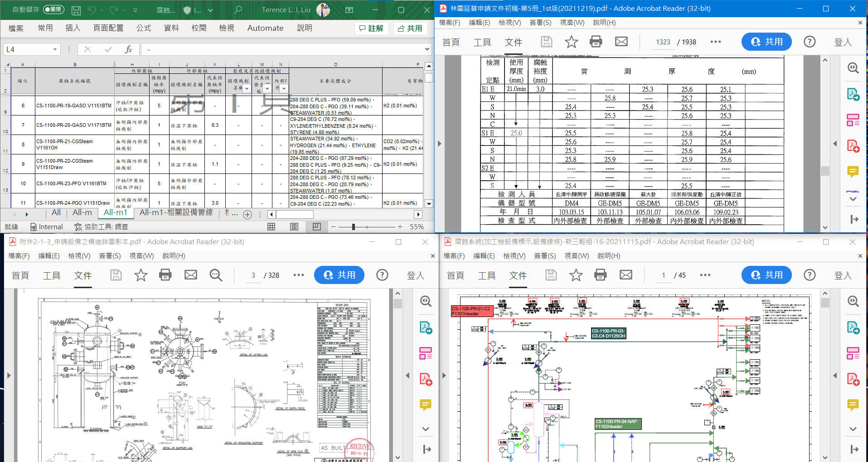Open comment tool in top-right Acrobat sidebar
The image size is (868, 462).
853,172
